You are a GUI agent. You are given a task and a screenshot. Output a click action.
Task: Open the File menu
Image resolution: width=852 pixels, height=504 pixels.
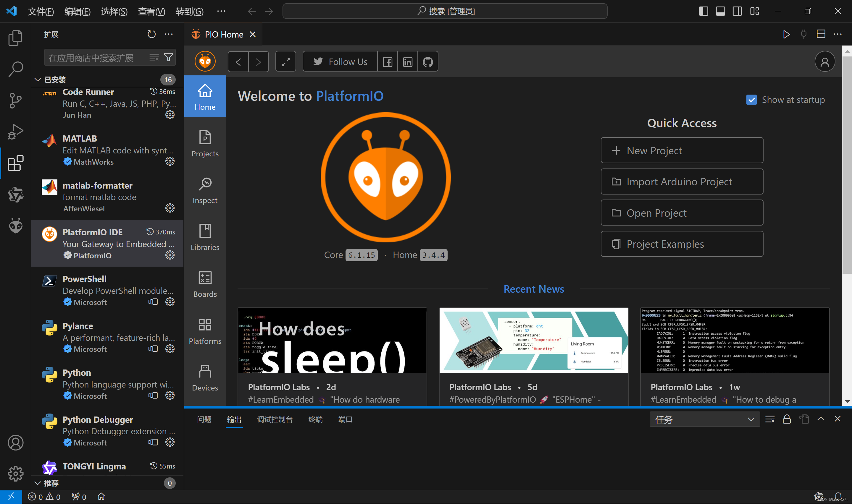[41, 12]
